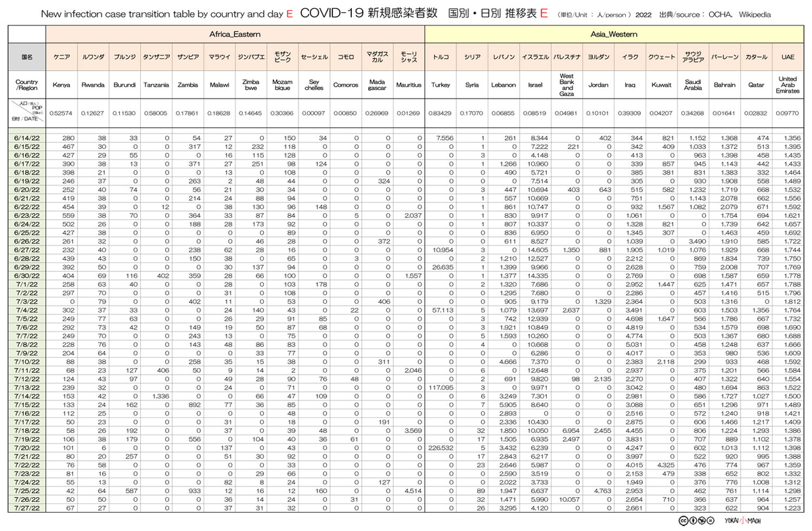812x531 pixels.
Task: Select the Iraq country header
Action: 630,85
